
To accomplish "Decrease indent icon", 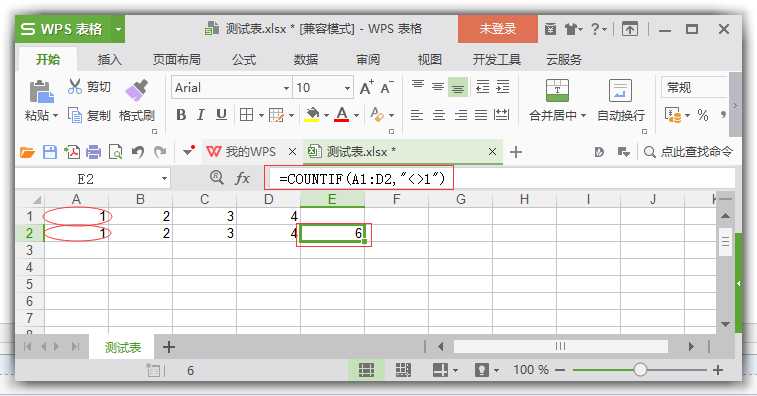I will pyautogui.click(x=482, y=87).
